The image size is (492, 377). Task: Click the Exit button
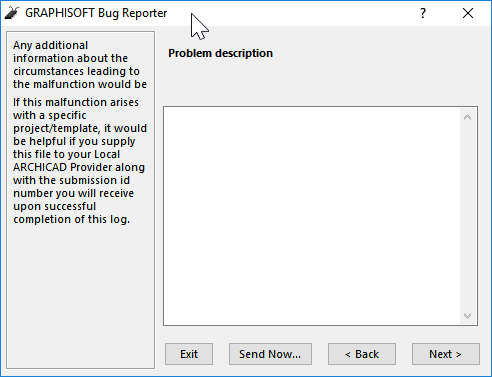(x=189, y=354)
